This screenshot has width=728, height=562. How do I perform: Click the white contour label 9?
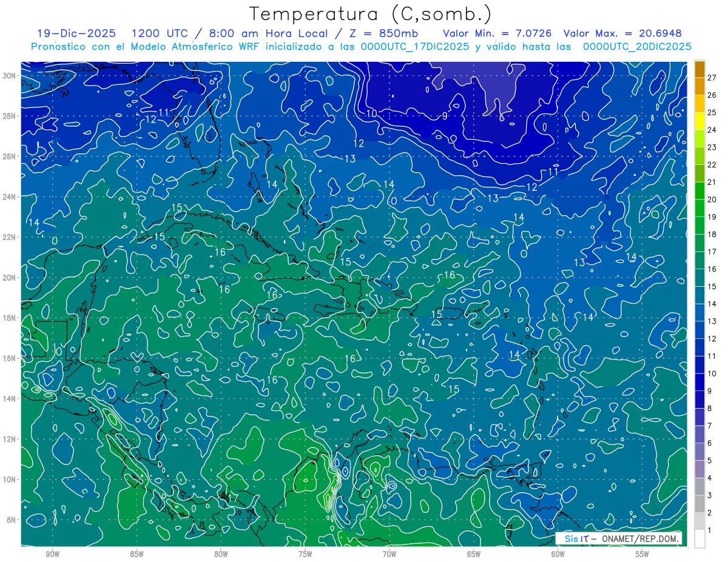(x=445, y=116)
